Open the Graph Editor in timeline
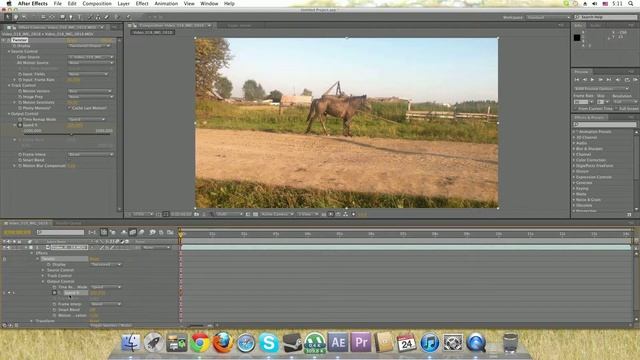Image resolution: width=640 pixels, height=360 pixels. (170, 232)
